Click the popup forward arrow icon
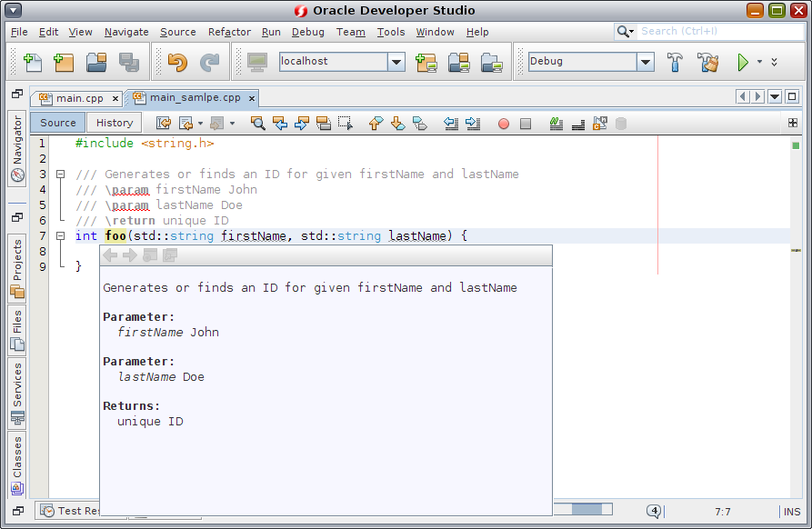Image resolution: width=812 pixels, height=529 pixels. [x=129, y=255]
